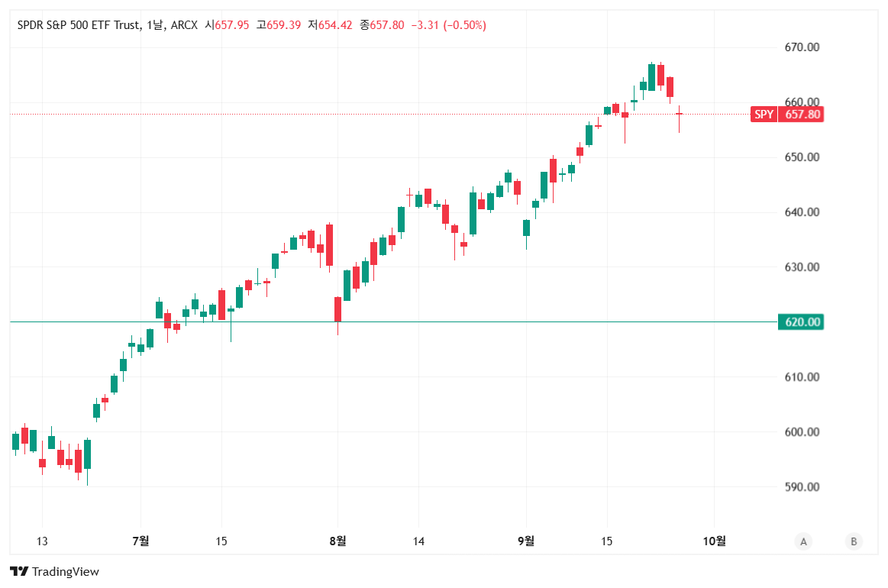Click the −3.31 (−0.50%) change value
The image size is (888, 588).
tap(448, 25)
